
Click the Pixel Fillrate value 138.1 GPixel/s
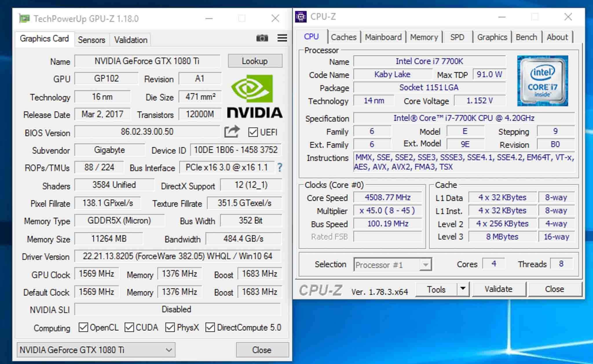click(x=107, y=203)
